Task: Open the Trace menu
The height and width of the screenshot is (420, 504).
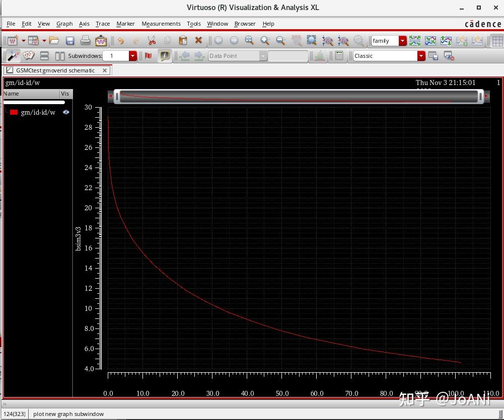Action: (103, 24)
